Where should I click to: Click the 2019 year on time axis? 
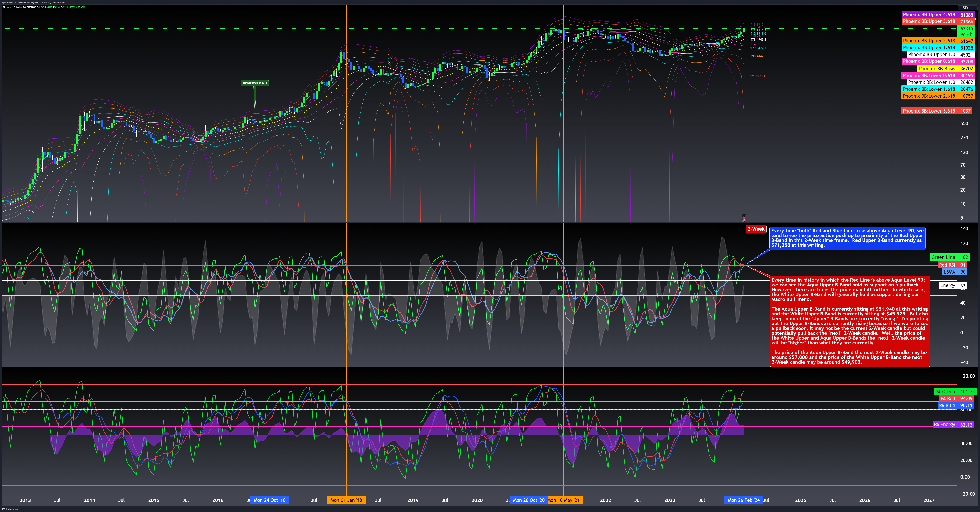413,500
